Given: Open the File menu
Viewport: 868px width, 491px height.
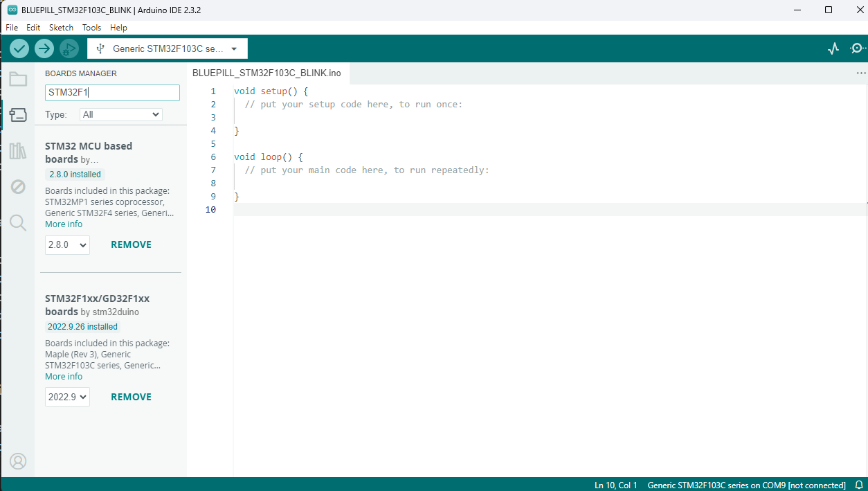Looking at the screenshot, I should pyautogui.click(x=12, y=28).
